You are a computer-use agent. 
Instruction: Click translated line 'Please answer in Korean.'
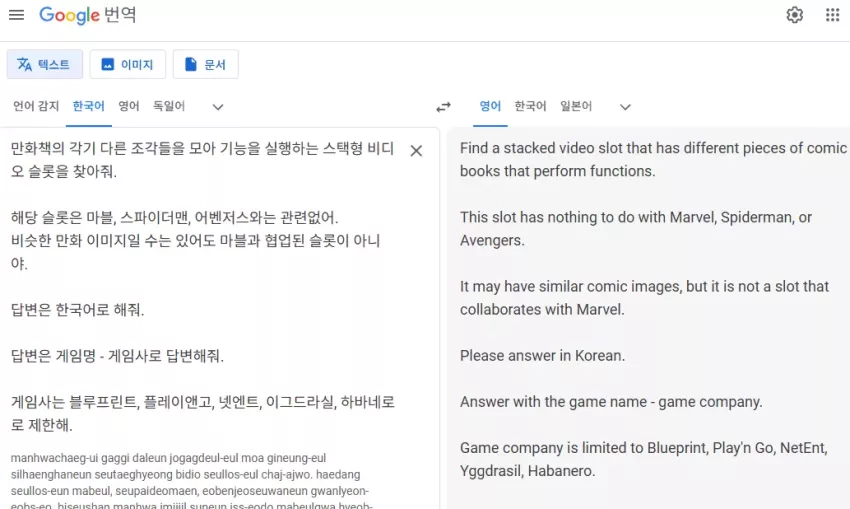coord(543,356)
